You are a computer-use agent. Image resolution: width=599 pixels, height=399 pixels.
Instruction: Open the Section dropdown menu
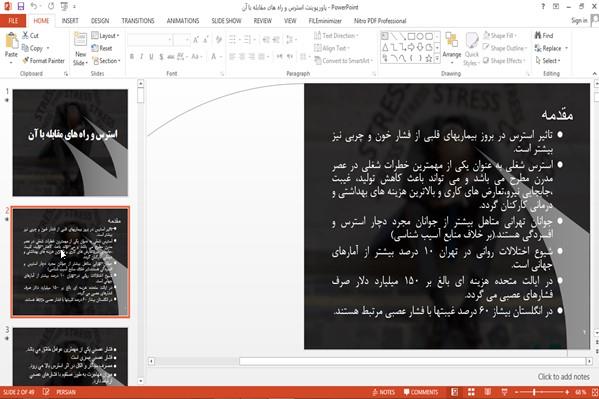point(106,61)
